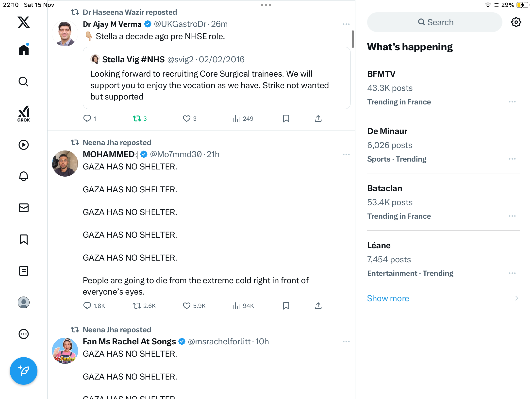Open more options for BFMTV trend
The width and height of the screenshot is (532, 399).
point(512,102)
